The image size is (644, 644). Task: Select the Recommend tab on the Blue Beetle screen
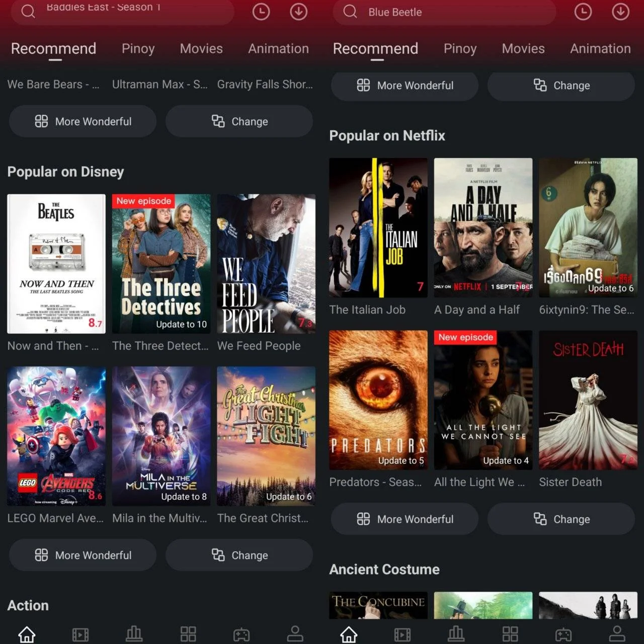[375, 49]
